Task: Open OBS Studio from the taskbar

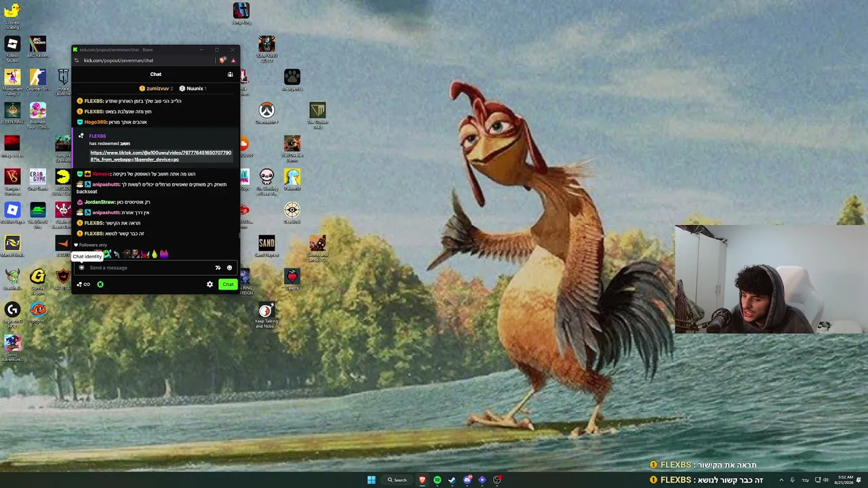Action: 497,480
